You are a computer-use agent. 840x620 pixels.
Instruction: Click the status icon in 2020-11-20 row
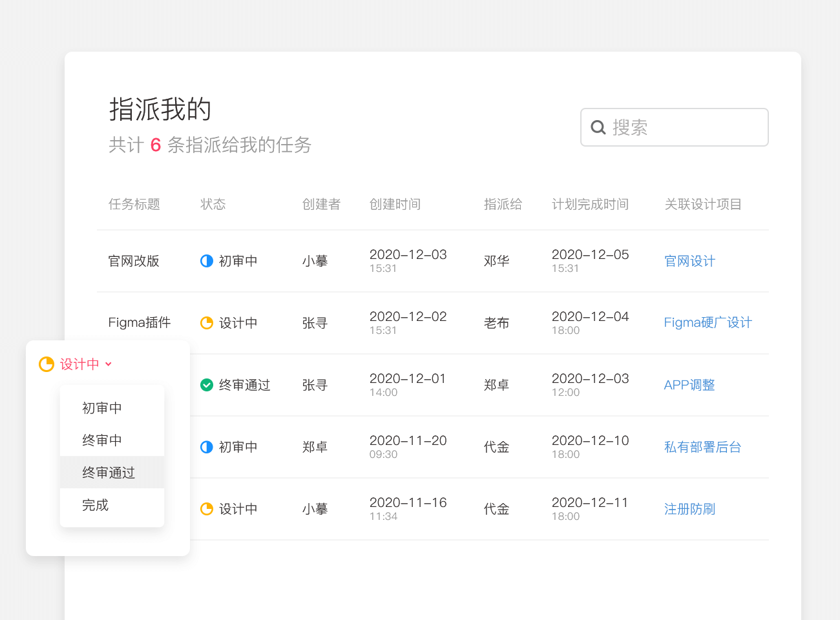pos(207,447)
